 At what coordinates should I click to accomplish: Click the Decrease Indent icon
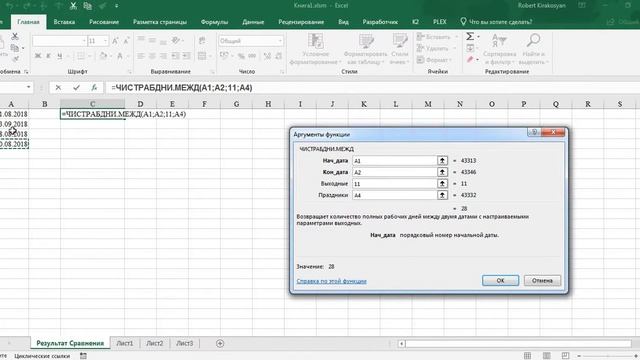pyautogui.click(x=176, y=56)
